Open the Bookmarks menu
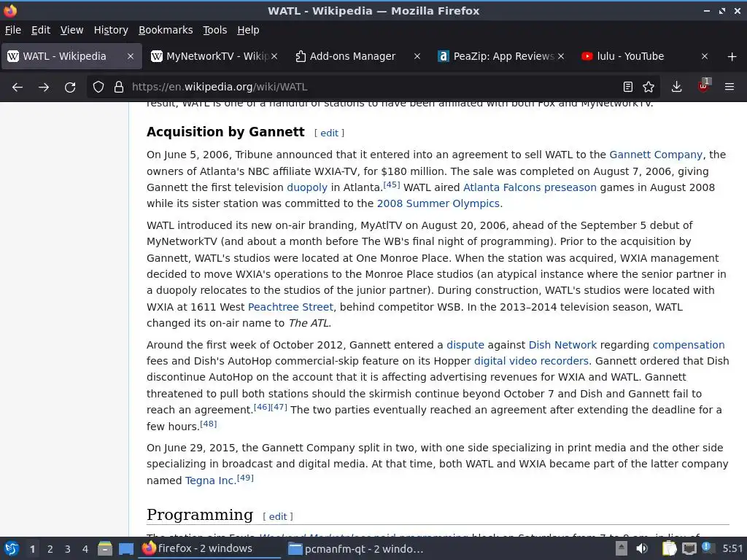Screen dimensions: 747x560 (x=166, y=30)
